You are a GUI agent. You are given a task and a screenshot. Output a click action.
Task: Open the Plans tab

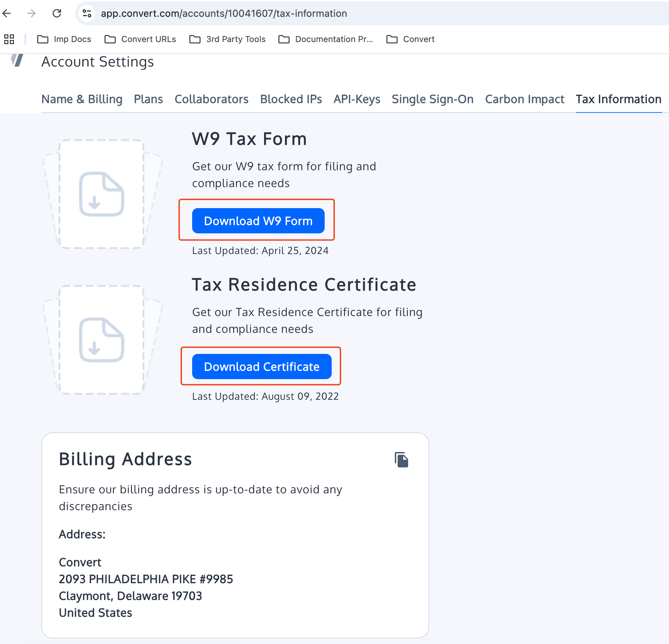pyautogui.click(x=148, y=99)
